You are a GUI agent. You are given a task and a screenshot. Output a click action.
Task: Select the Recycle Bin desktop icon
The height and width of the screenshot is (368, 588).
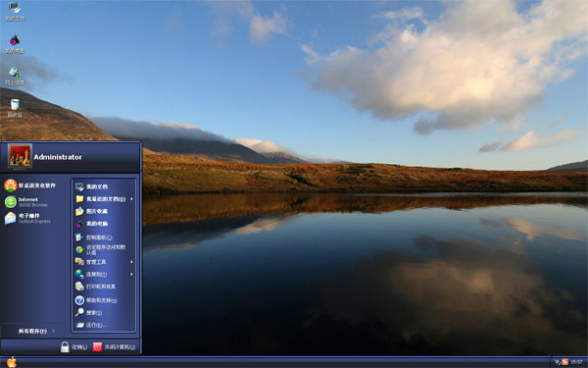pyautogui.click(x=15, y=108)
